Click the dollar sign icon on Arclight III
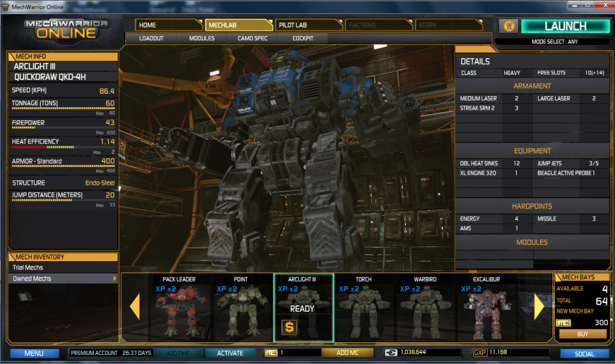The image size is (615, 364). [290, 327]
